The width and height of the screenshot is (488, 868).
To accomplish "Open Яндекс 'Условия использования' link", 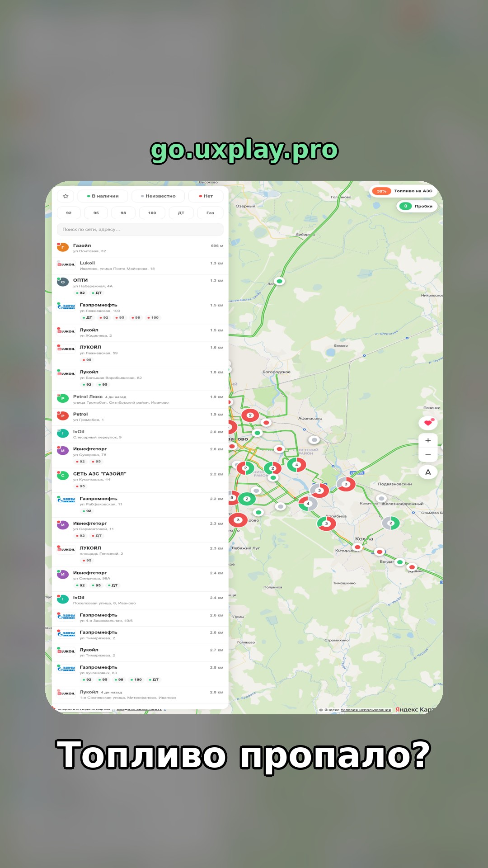I will [366, 710].
